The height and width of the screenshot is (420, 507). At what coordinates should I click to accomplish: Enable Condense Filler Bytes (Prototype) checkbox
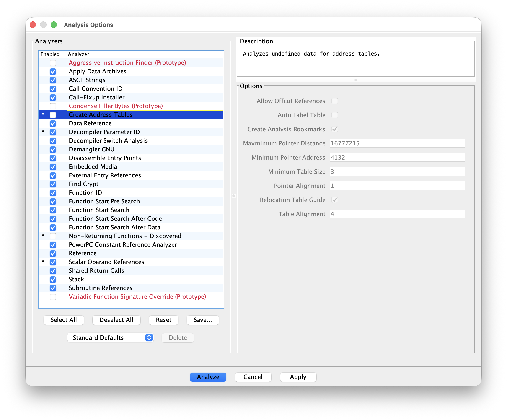53,106
